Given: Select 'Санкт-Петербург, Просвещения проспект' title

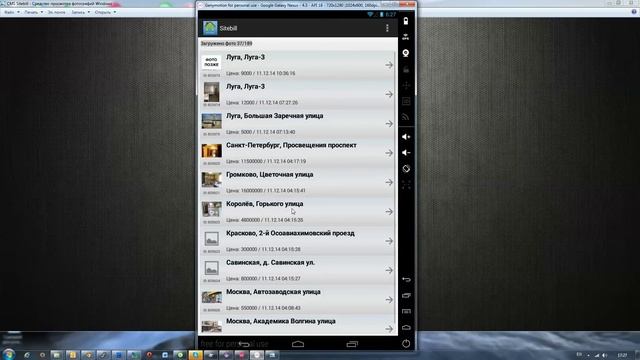Looking at the screenshot, I should click(291, 145).
